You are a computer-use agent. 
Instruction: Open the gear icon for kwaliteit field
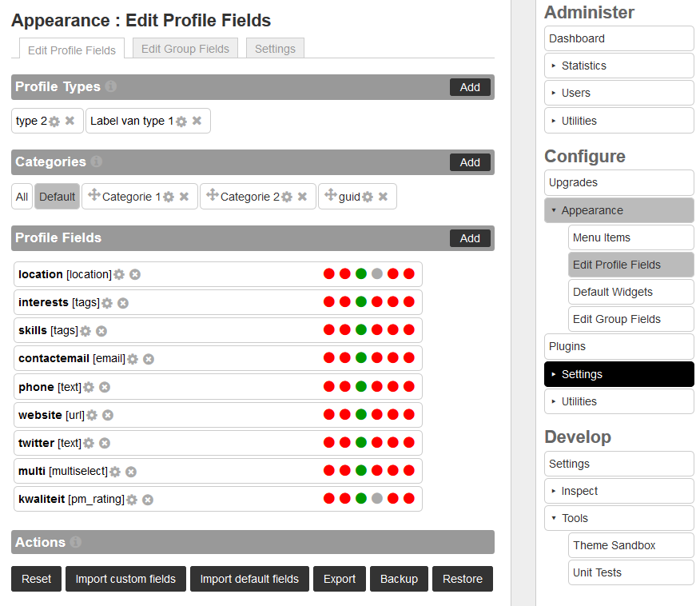(132, 500)
